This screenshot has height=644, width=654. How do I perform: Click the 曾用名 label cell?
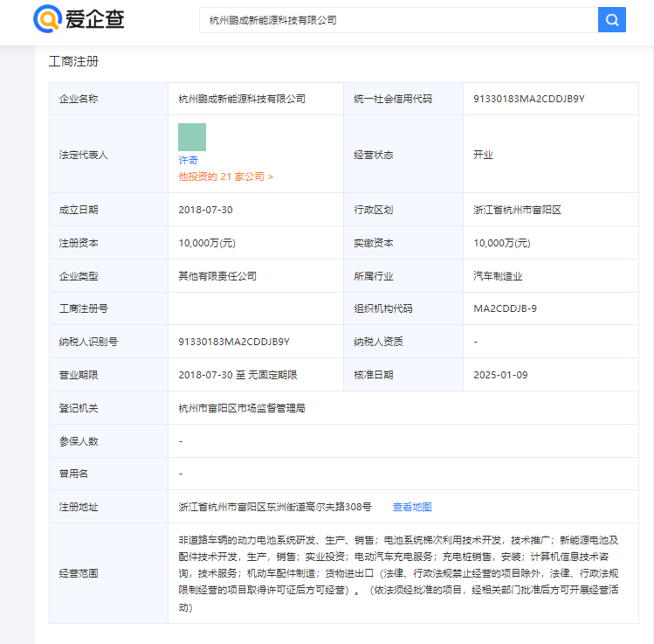click(x=109, y=474)
